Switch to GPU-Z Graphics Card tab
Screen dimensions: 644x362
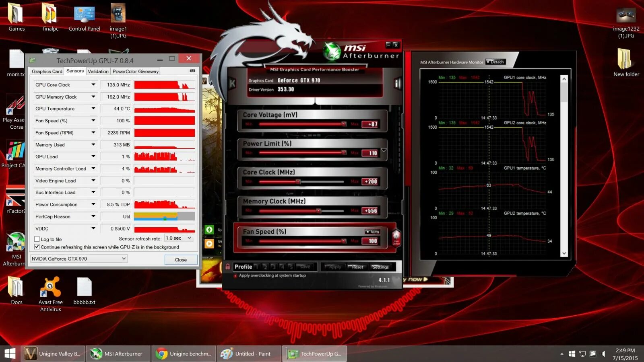click(x=47, y=72)
